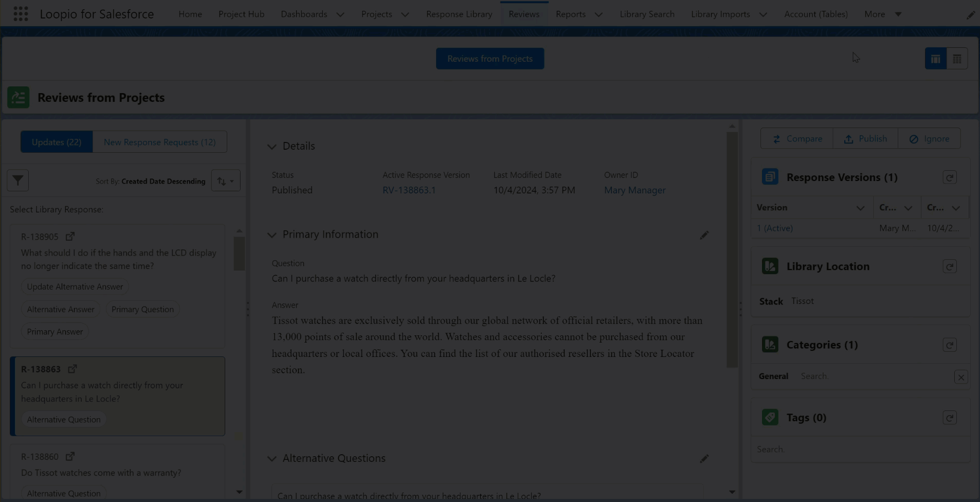
Task: Open the Mary Manager owner link
Action: tap(634, 190)
